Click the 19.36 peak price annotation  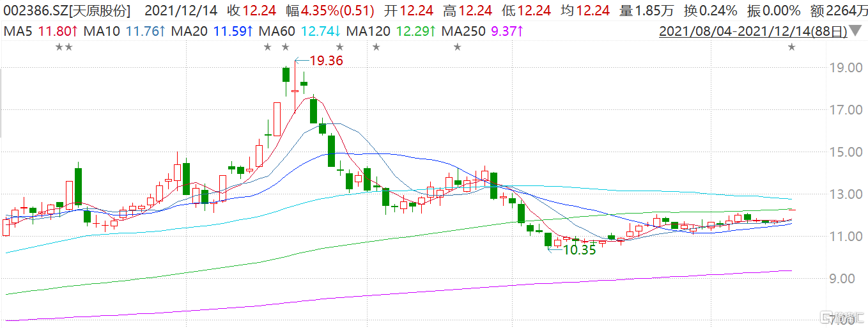click(327, 61)
